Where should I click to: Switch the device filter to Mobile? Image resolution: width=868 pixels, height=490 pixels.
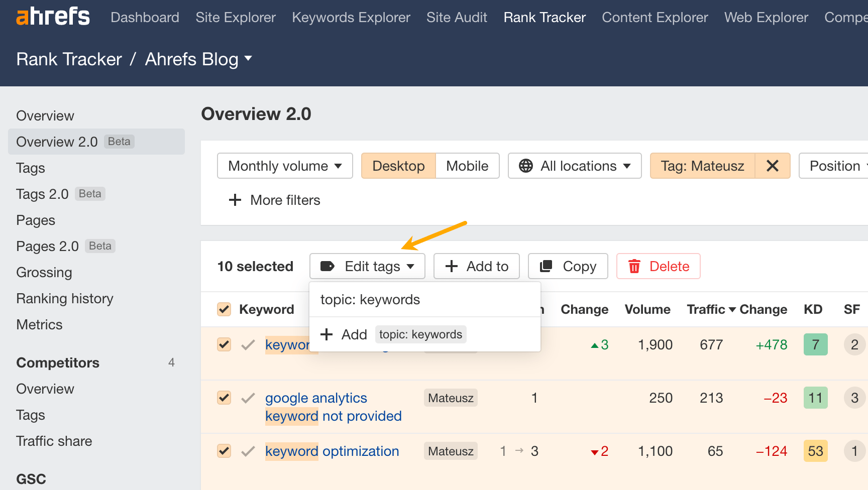[467, 166]
